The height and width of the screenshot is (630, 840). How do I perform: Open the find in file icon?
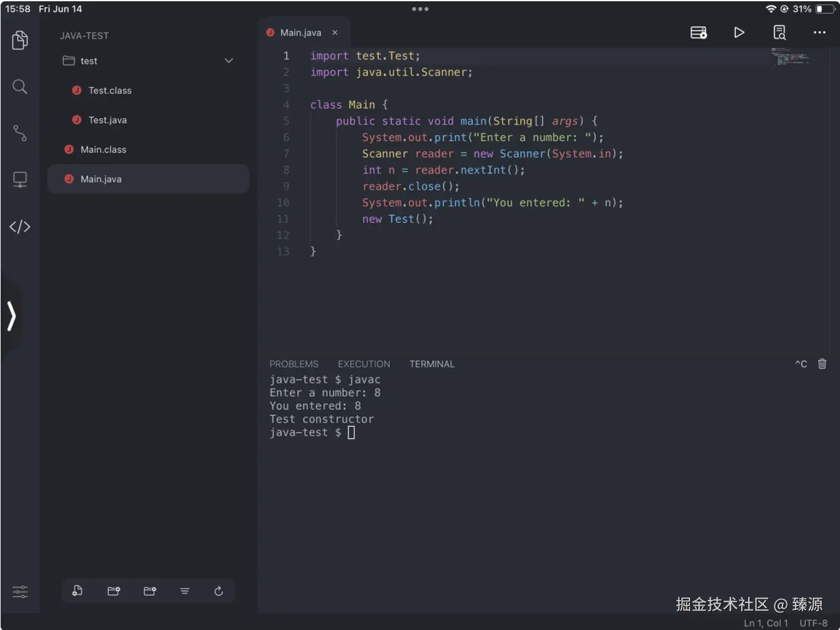pos(779,32)
